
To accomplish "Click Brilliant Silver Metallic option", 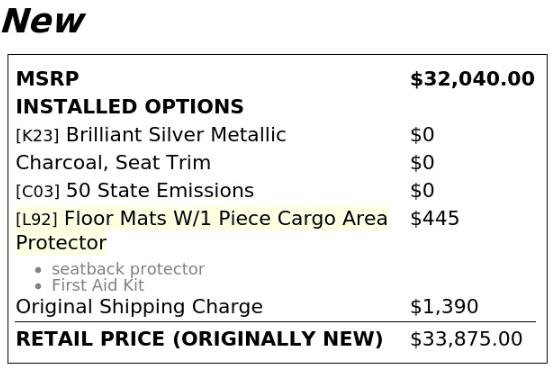I will coord(176,135).
